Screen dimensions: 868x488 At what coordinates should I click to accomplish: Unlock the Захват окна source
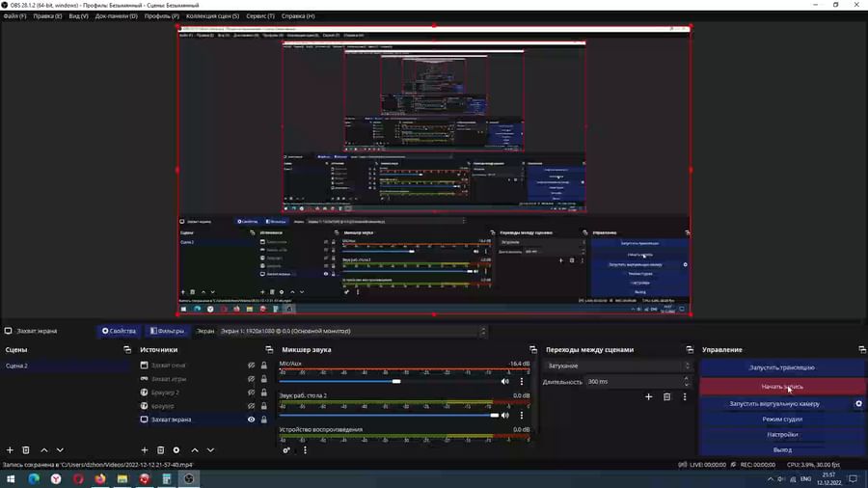(x=264, y=366)
